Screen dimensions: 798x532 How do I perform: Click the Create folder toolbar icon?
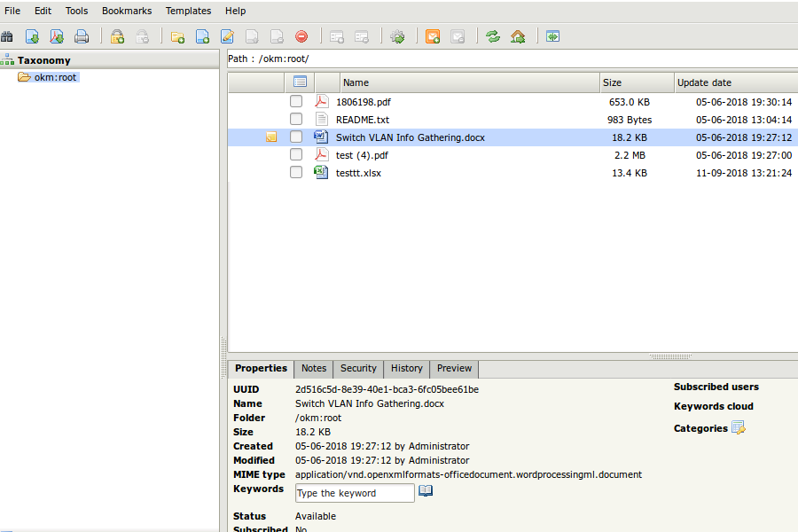tap(177, 36)
